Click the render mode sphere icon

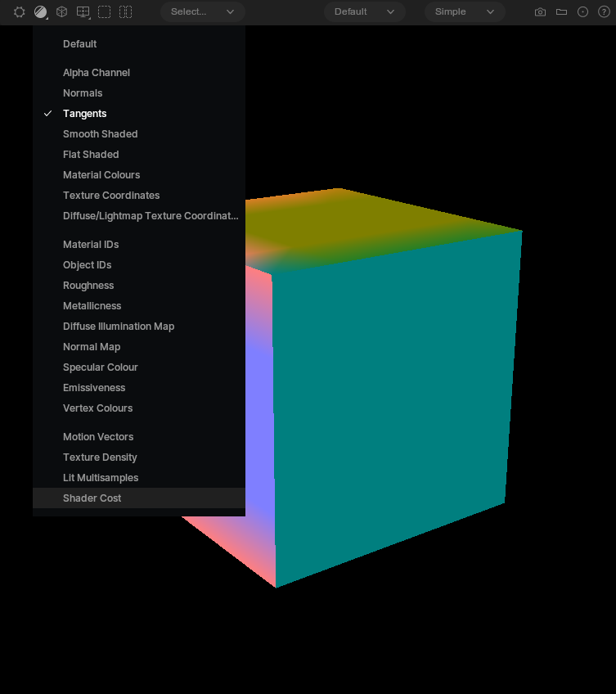[x=40, y=12]
